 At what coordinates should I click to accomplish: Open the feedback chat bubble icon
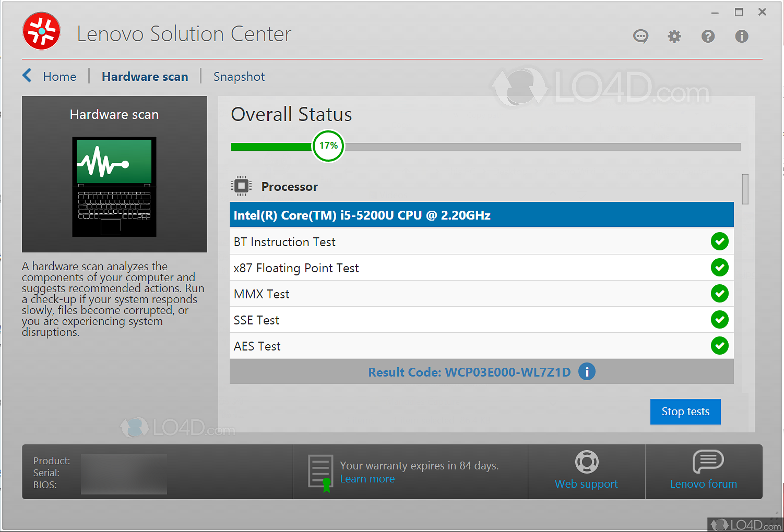tap(640, 37)
